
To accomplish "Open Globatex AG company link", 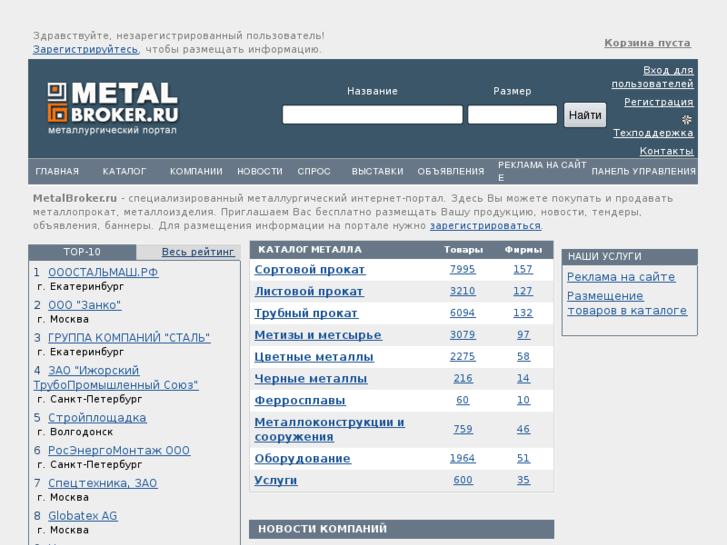I will tap(83, 516).
